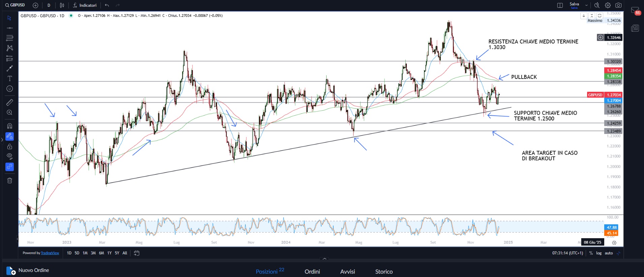Toggle log scale on the price axis
The image size is (644, 277).
click(599, 253)
